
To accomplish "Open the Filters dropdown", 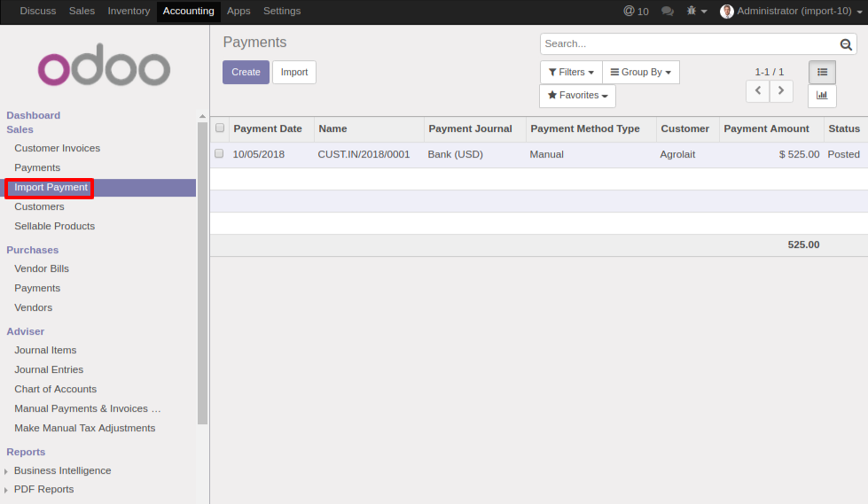I will coord(571,73).
